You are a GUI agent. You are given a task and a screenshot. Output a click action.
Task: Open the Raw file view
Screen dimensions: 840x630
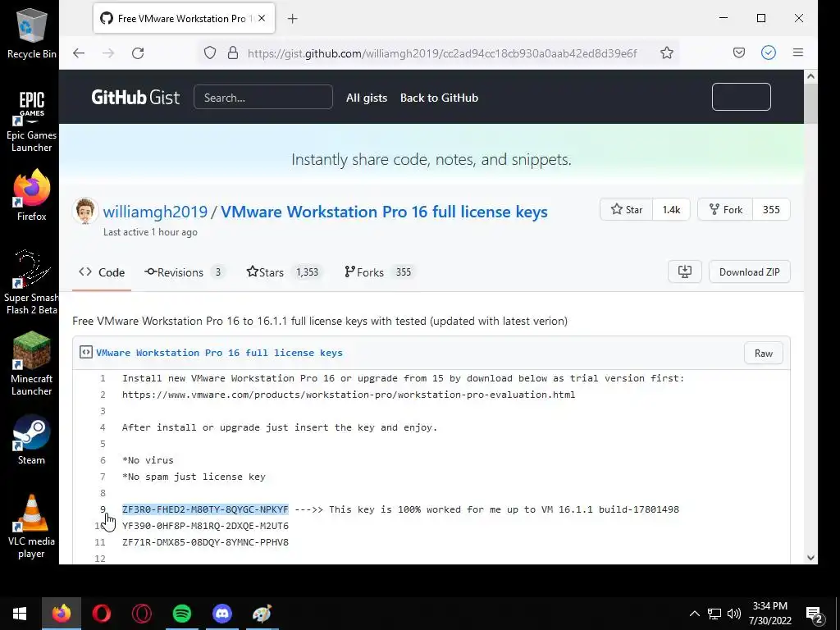tap(764, 353)
